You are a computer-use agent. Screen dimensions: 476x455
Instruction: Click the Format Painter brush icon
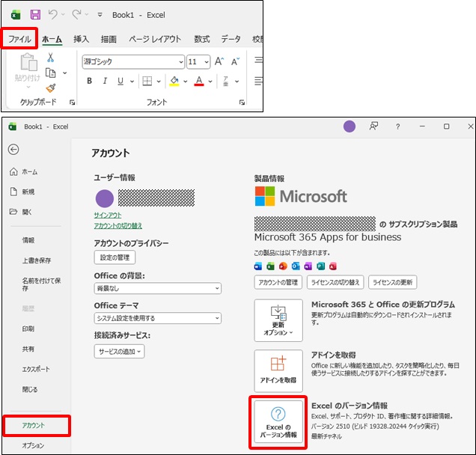coord(51,88)
